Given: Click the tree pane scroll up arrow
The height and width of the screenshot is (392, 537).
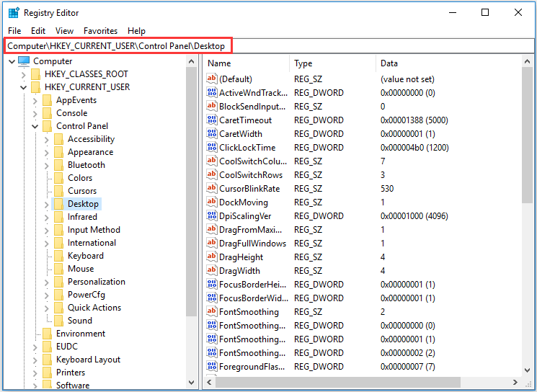Looking at the screenshot, I should pyautogui.click(x=192, y=61).
